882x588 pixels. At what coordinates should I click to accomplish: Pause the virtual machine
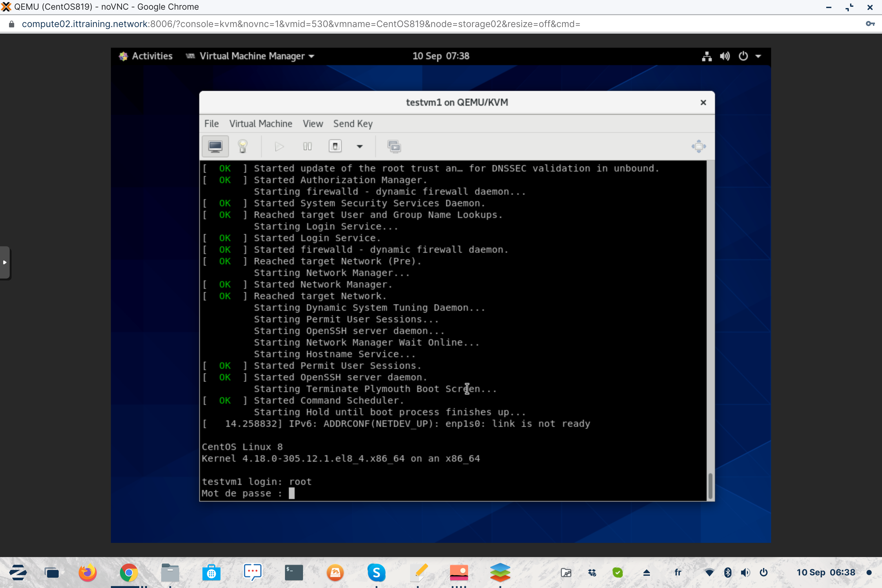coord(308,146)
